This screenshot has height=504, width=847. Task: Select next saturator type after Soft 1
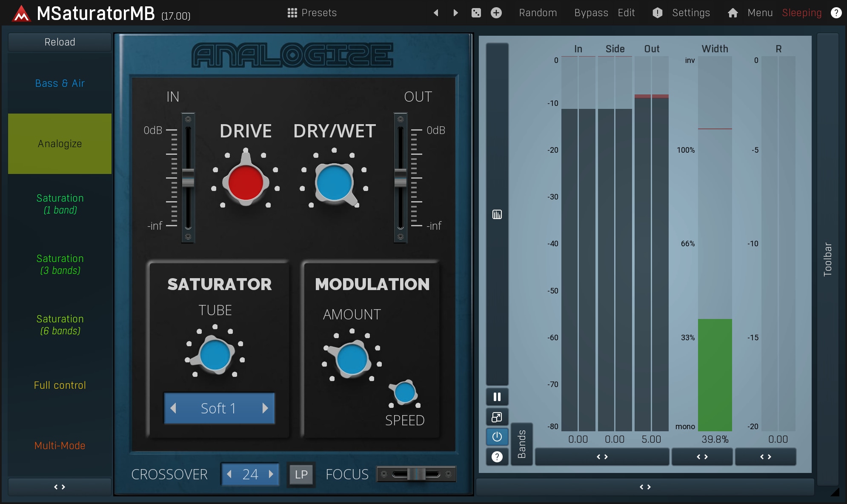(x=265, y=408)
